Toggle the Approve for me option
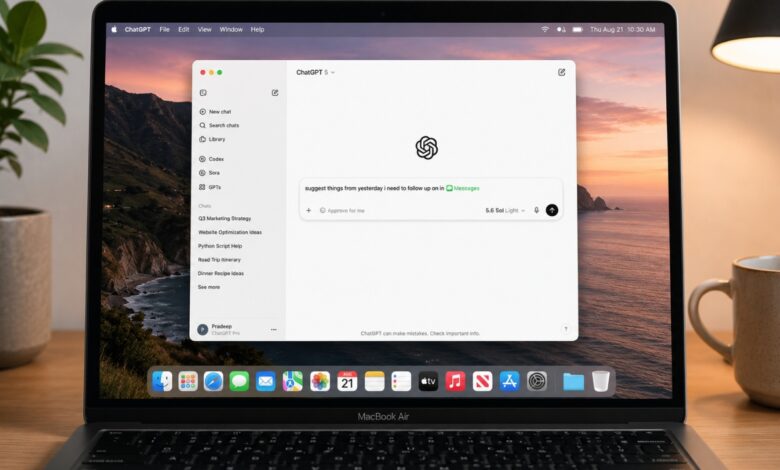The width and height of the screenshot is (780, 470). pyautogui.click(x=342, y=210)
